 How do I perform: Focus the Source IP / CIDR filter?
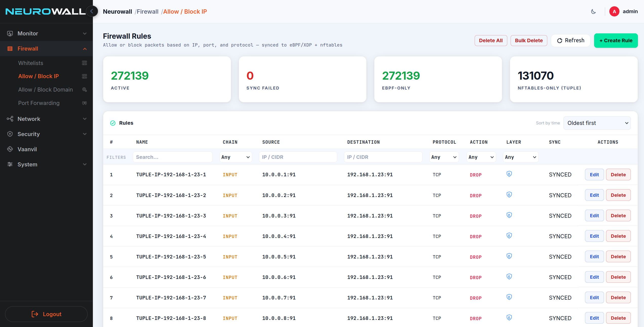click(x=298, y=157)
